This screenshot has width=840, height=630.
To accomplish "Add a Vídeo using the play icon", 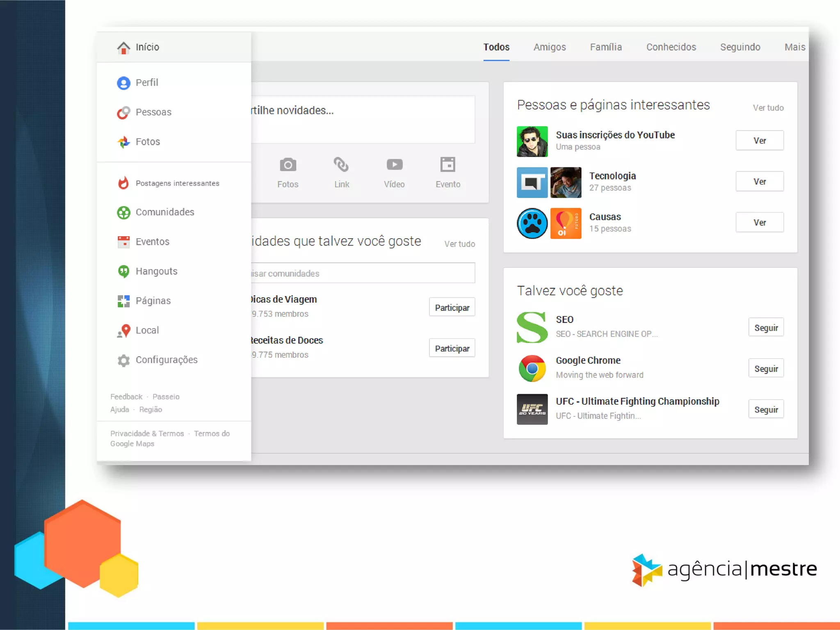I will [394, 165].
